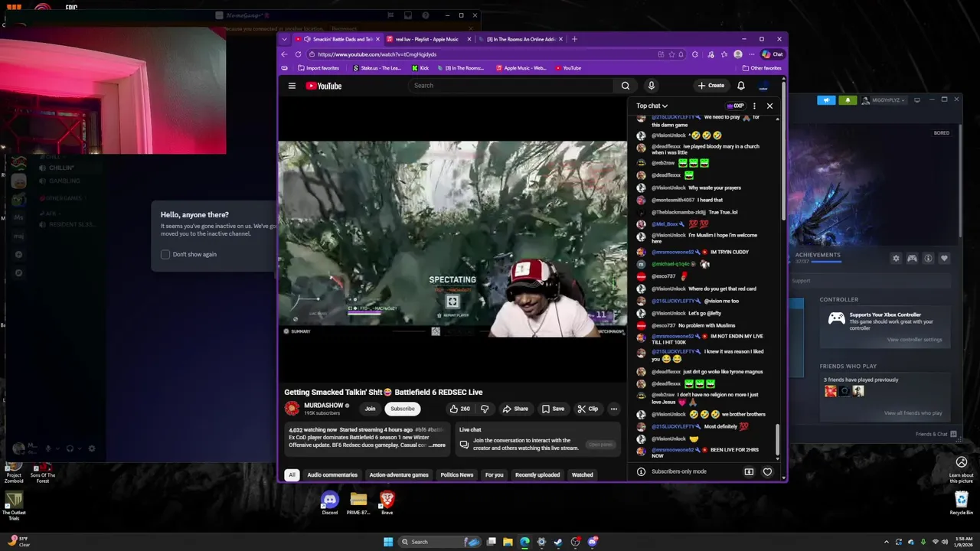Reload the YouTube page
This screenshot has height=551, width=980.
tap(298, 54)
